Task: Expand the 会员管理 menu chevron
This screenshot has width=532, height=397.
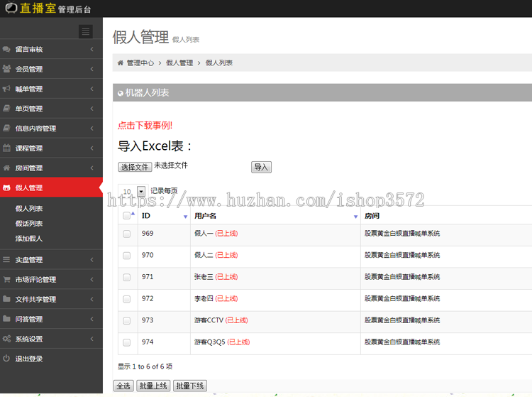Action: 92,69
